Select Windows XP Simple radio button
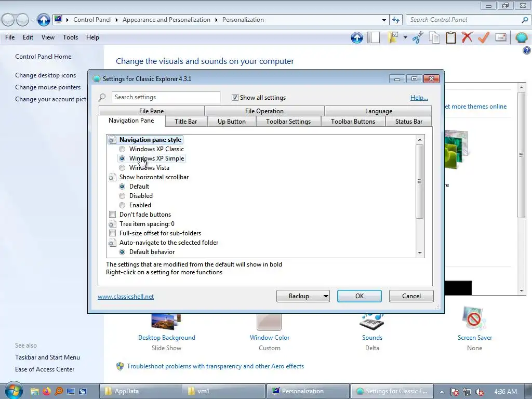 [122, 158]
